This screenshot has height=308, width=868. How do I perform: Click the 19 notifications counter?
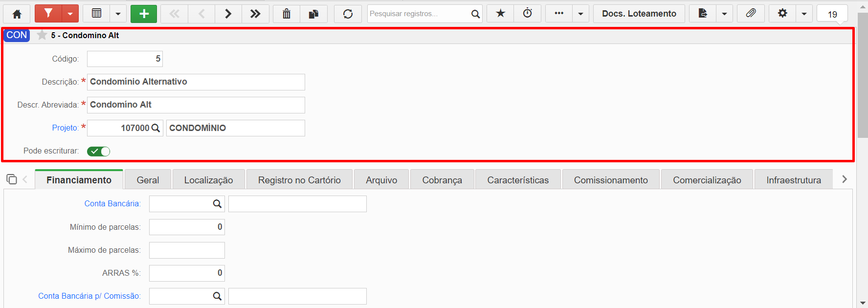[x=832, y=14]
